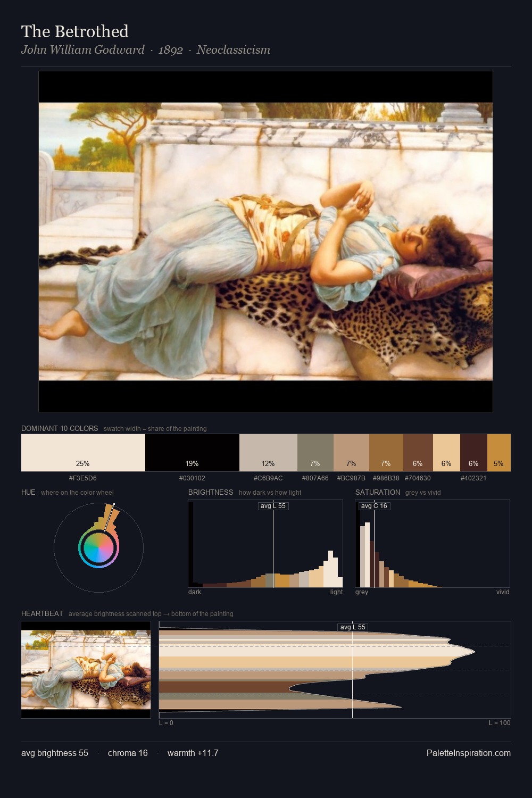Screen dimensions: 532x798
Task: Click "swatch width = share of the painting" caption
Action: [x=155, y=429]
